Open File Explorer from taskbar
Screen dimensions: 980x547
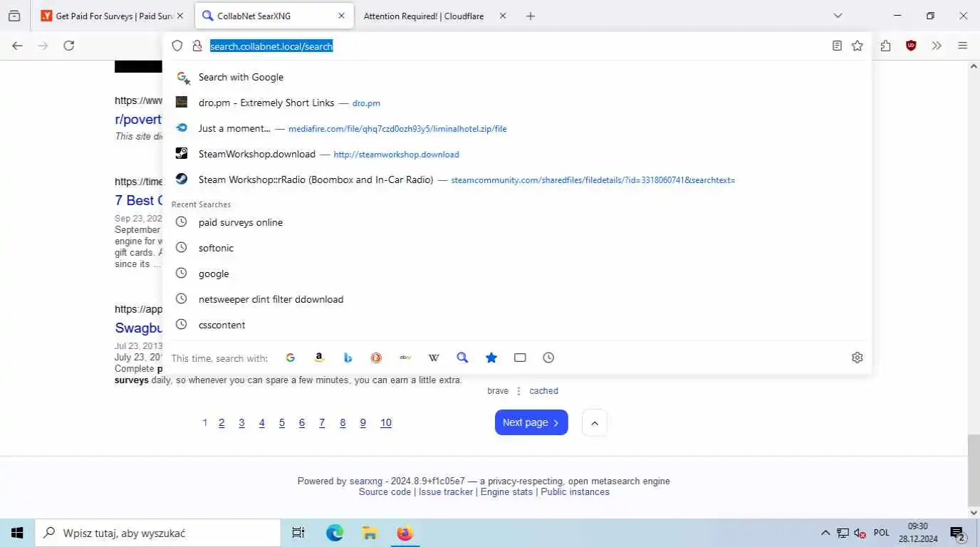click(370, 533)
